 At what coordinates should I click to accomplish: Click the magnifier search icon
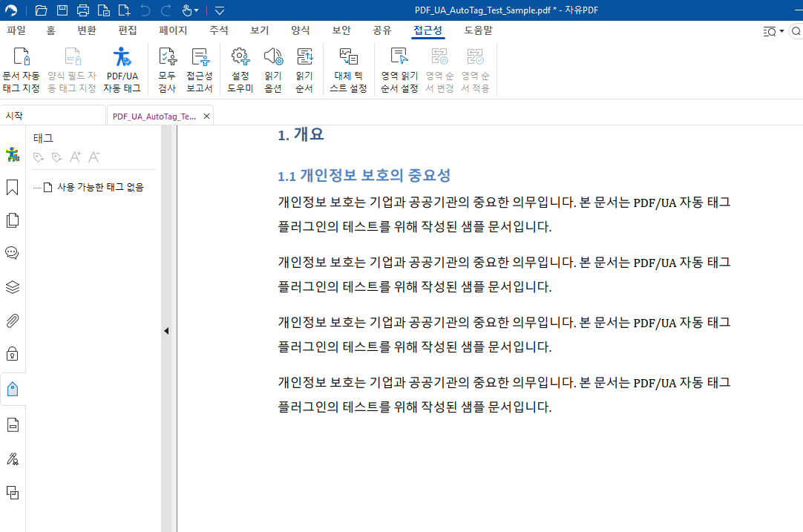pyautogui.click(x=796, y=32)
